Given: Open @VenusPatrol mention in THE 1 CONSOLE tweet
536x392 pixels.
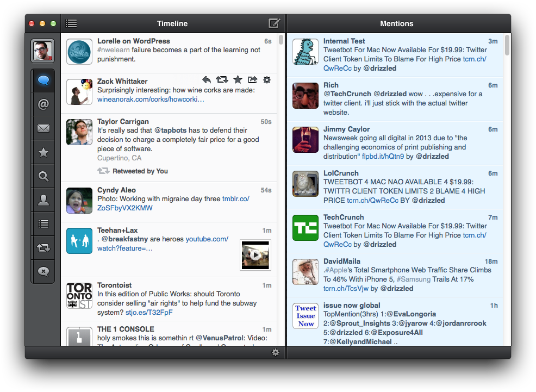Looking at the screenshot, I should coord(221,338).
